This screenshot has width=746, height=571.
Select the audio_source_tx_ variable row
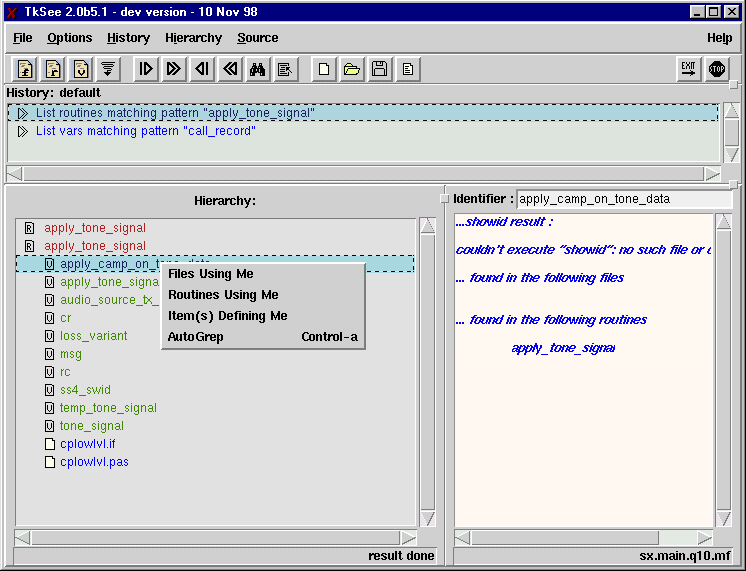[x=109, y=300]
